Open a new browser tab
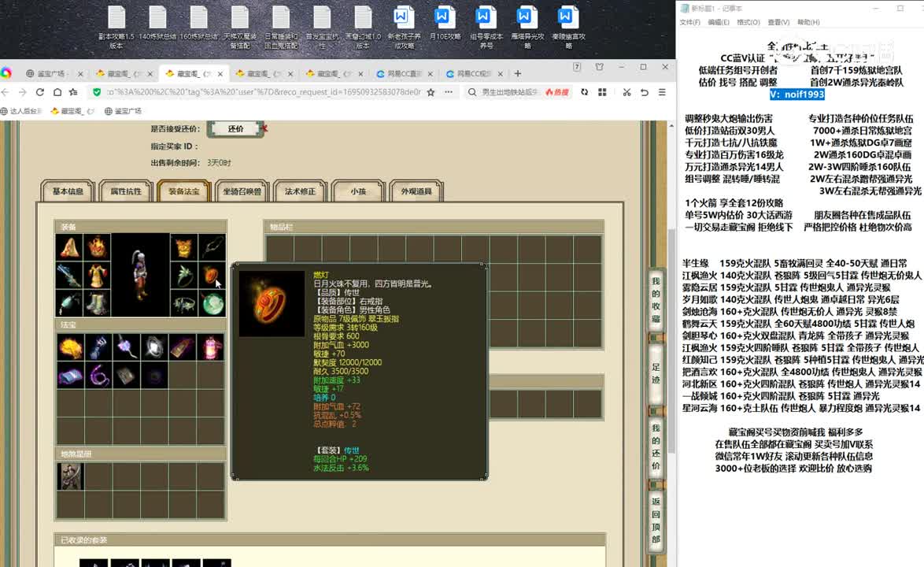Screen dimensions: 924x567 [518, 73]
